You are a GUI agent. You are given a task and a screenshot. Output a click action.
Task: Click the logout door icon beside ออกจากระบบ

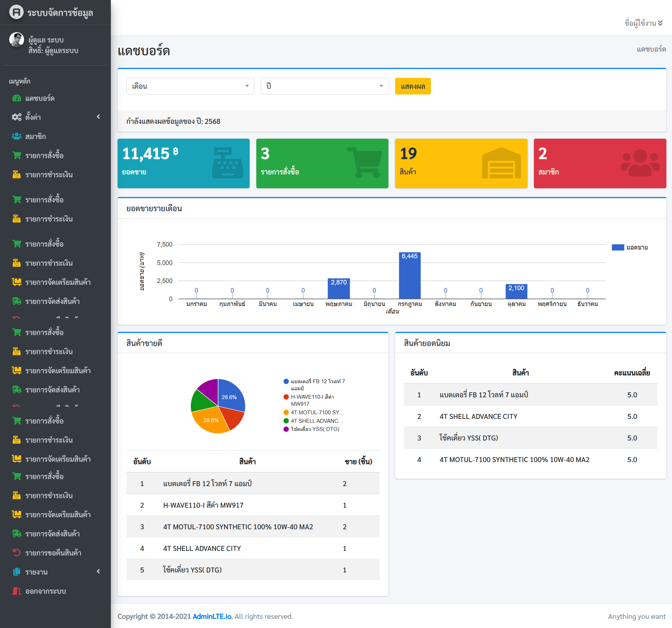(17, 591)
